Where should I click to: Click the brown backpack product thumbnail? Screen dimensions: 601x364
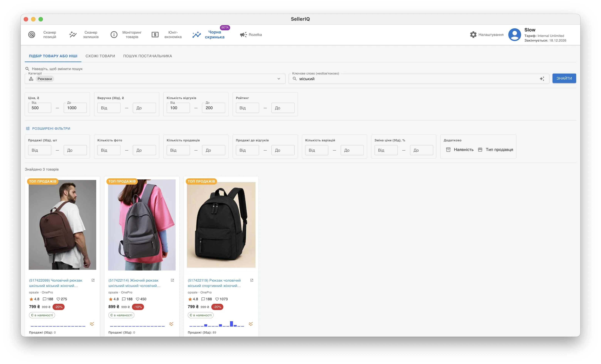(x=62, y=225)
